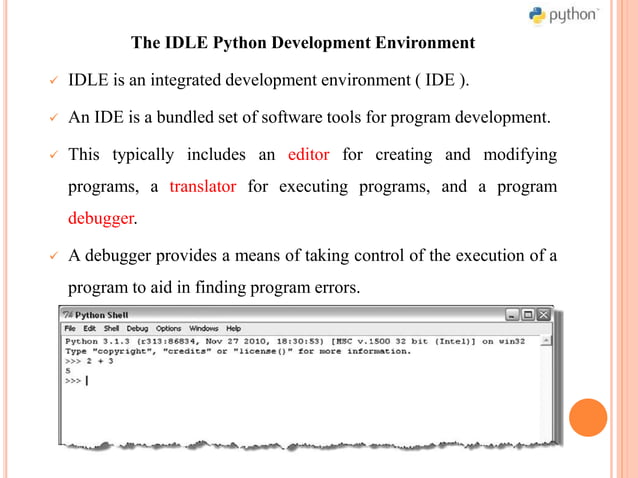The height and width of the screenshot is (478, 638).
Task: Click the Python 3.1.3 version line
Action: point(295,341)
